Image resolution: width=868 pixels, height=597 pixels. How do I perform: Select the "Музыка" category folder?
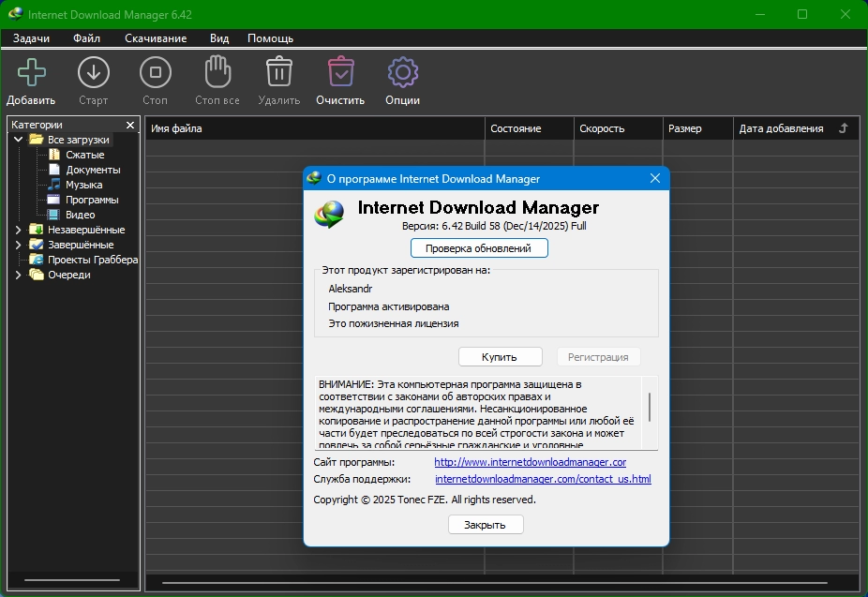click(x=84, y=185)
